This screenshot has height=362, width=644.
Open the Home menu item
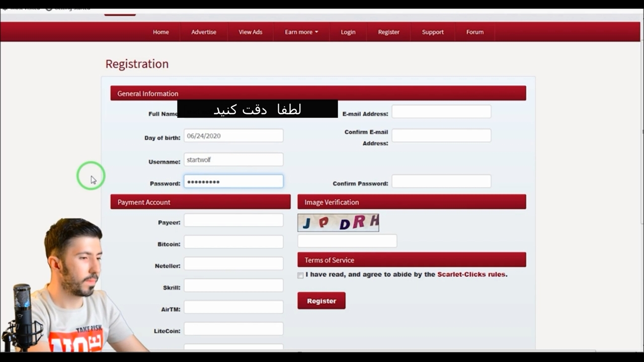tap(160, 32)
